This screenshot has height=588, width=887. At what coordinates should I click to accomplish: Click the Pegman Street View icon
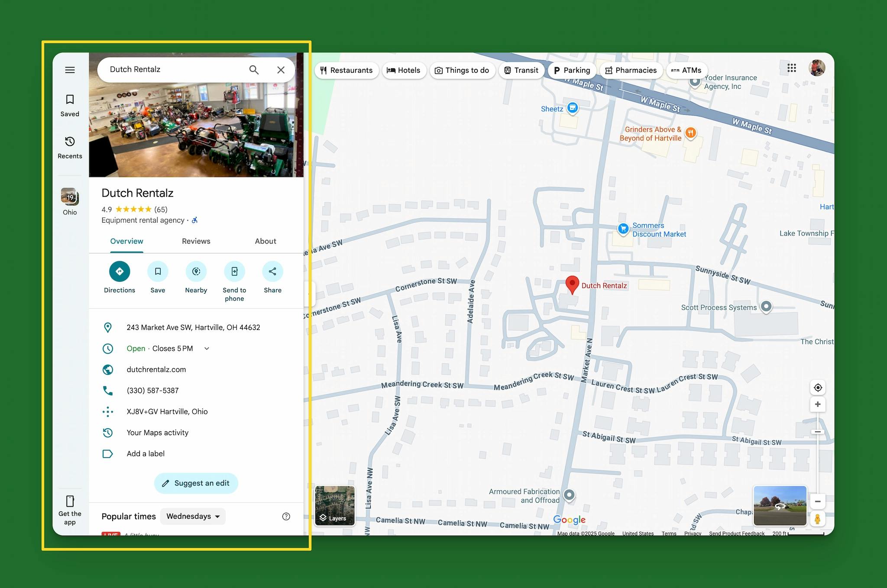818,519
